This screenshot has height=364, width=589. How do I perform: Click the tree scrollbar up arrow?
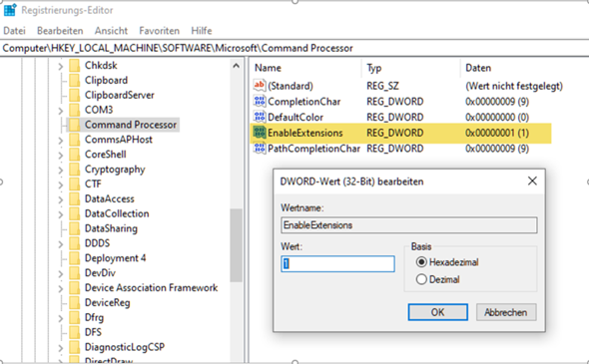point(237,66)
